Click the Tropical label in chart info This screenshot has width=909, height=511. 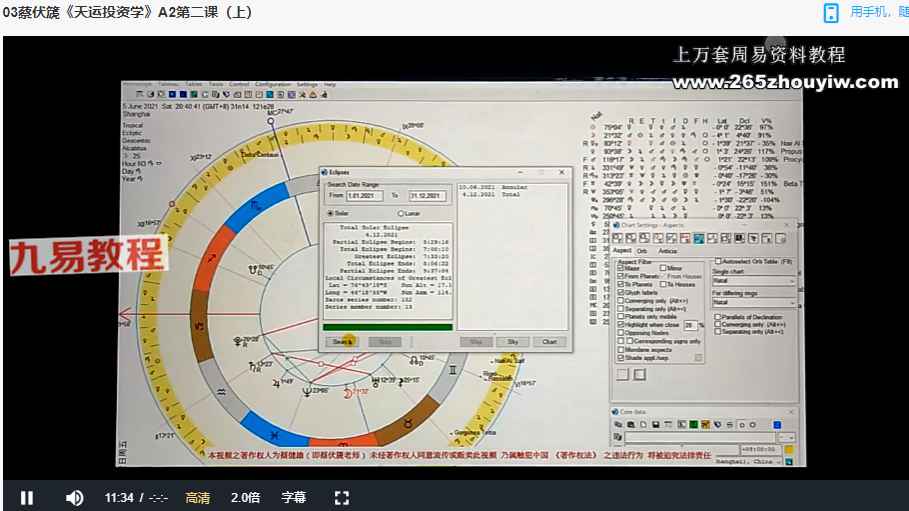(133, 125)
